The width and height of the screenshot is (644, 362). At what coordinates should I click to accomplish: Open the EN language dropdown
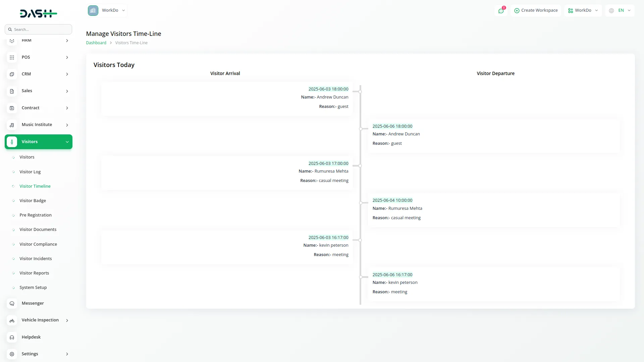[x=620, y=10]
